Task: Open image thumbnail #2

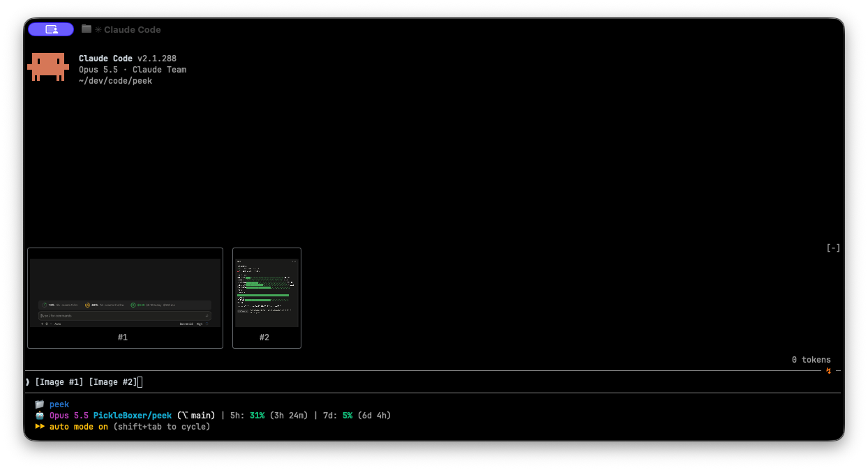Action: click(x=267, y=298)
